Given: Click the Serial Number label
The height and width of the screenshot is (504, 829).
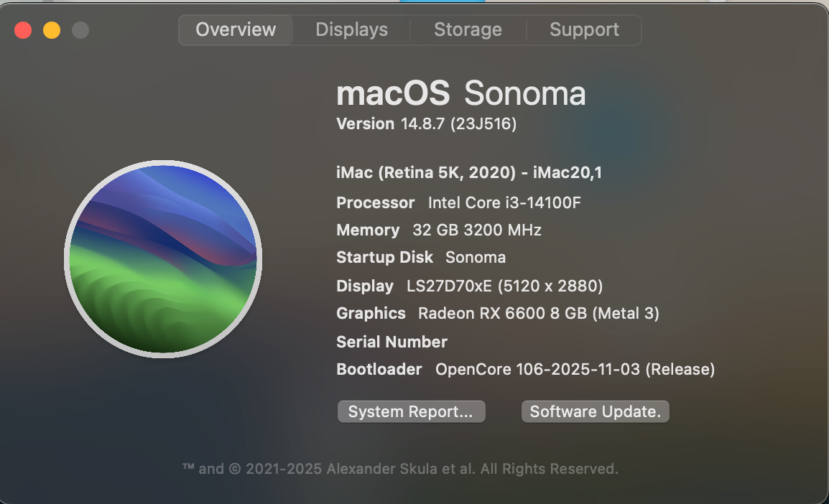Looking at the screenshot, I should pos(392,342).
